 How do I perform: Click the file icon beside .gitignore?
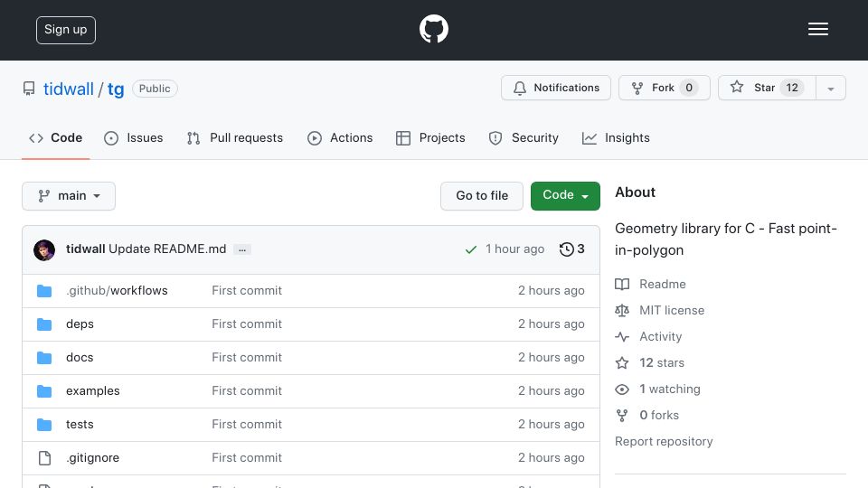pyautogui.click(x=44, y=458)
